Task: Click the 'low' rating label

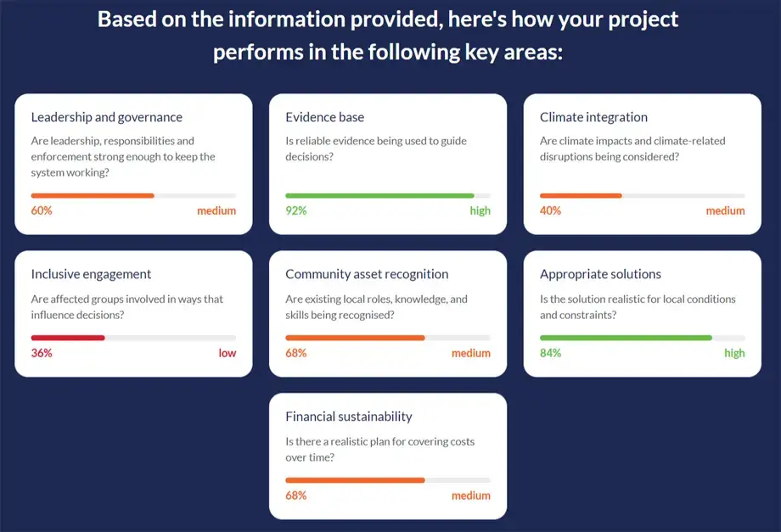Action: (228, 353)
